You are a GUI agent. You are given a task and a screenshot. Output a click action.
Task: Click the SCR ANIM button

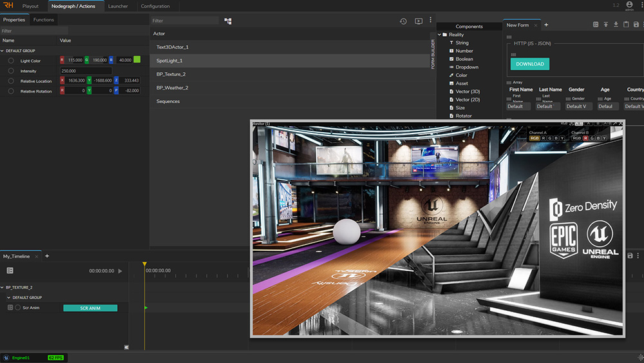90,308
